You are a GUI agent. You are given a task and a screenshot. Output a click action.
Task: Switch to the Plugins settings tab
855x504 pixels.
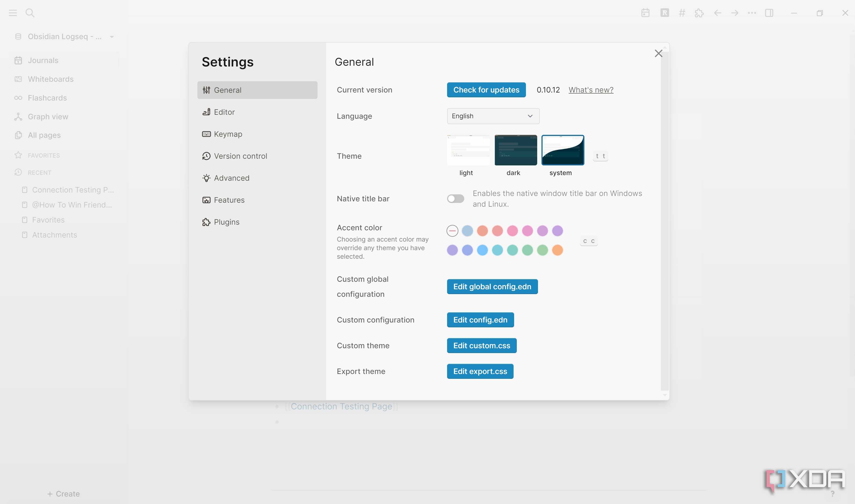coord(257,222)
